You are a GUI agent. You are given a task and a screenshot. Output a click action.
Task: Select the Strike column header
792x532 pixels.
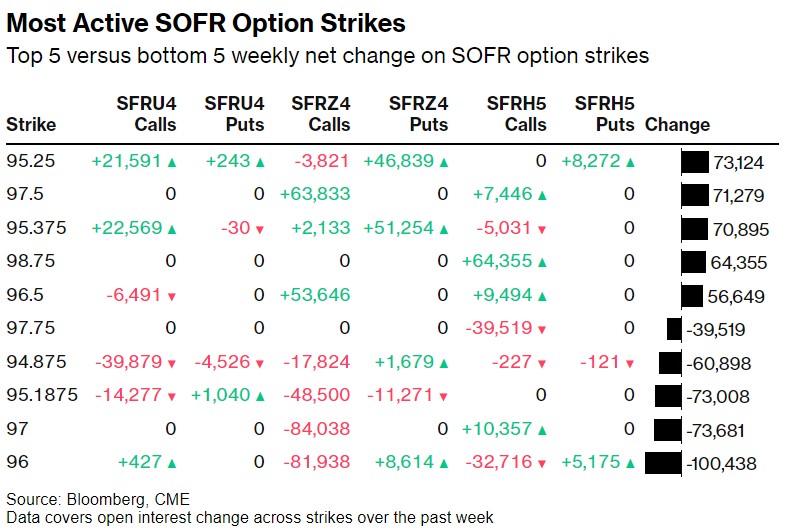pyautogui.click(x=31, y=125)
